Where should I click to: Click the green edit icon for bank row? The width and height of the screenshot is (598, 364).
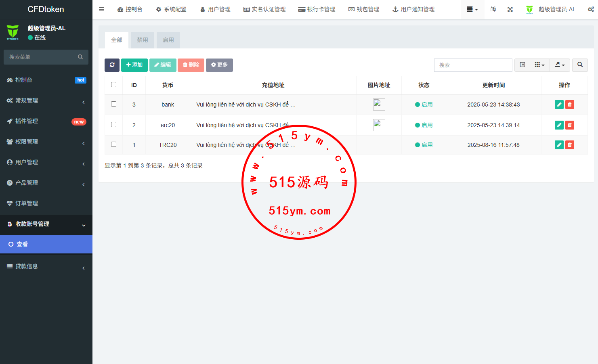[x=559, y=105]
